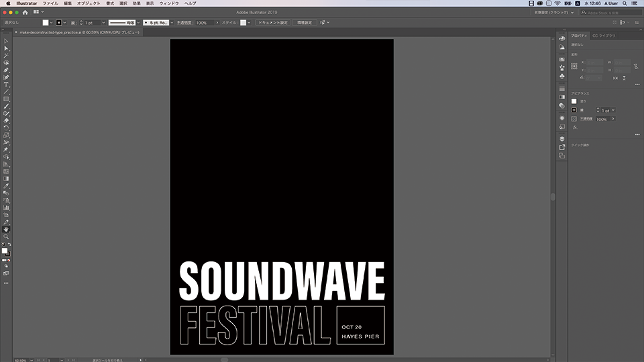Click the 環境設定 preferences button

[305, 23]
